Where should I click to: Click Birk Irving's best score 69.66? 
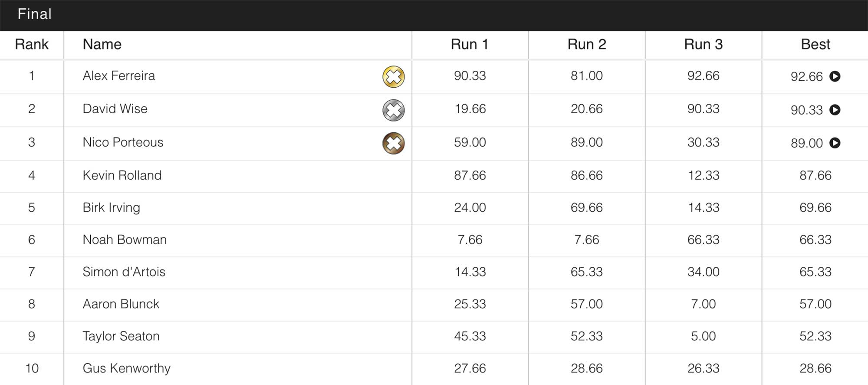coord(815,207)
